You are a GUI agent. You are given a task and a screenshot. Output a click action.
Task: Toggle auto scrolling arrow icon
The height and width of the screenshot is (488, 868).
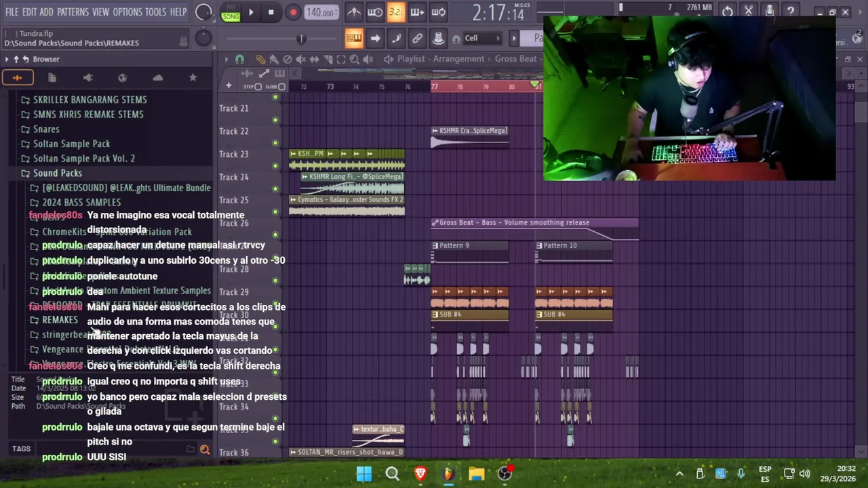coord(375,38)
